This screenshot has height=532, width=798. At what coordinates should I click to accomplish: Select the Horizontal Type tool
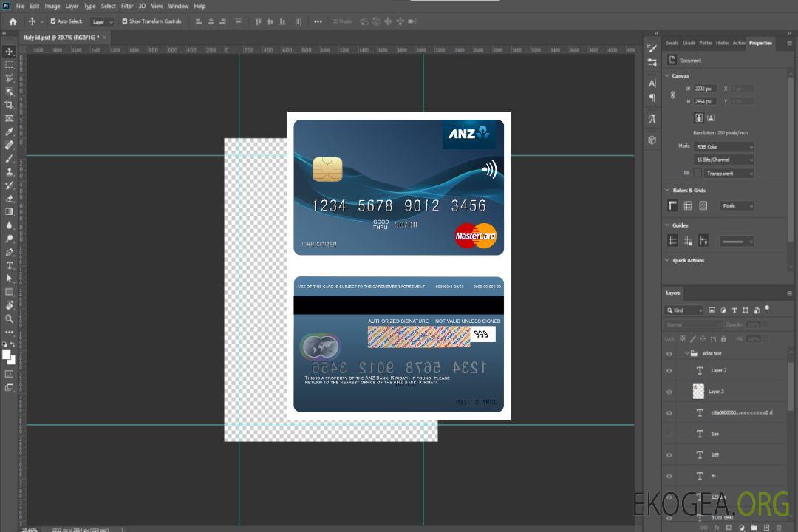pos(9,265)
